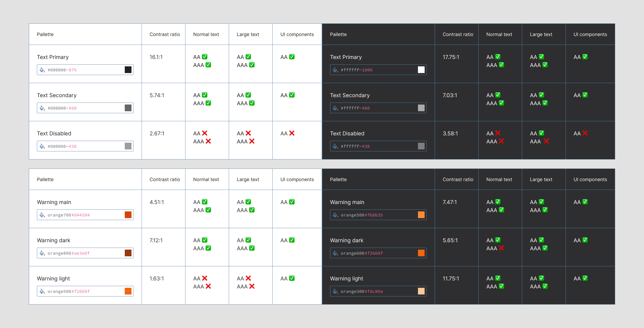Image resolution: width=644 pixels, height=328 pixels.
Task: Click the paint bucket icon beside #000000-#38
Action: tap(42, 146)
